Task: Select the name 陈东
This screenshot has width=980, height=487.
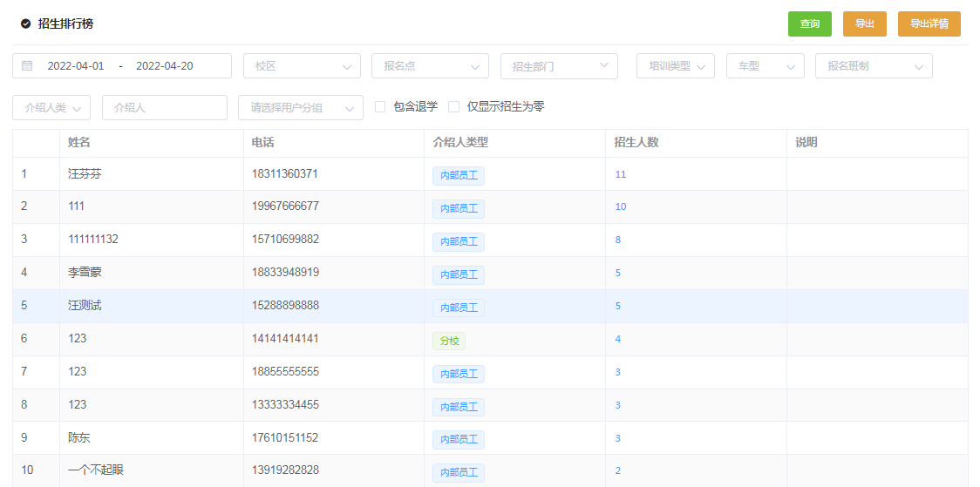Action: pos(78,437)
